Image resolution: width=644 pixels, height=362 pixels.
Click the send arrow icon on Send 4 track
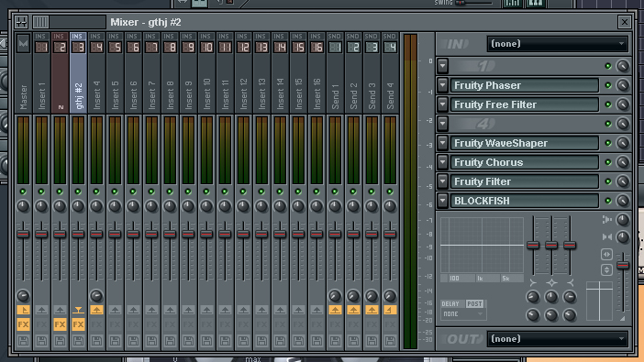pyautogui.click(x=390, y=311)
